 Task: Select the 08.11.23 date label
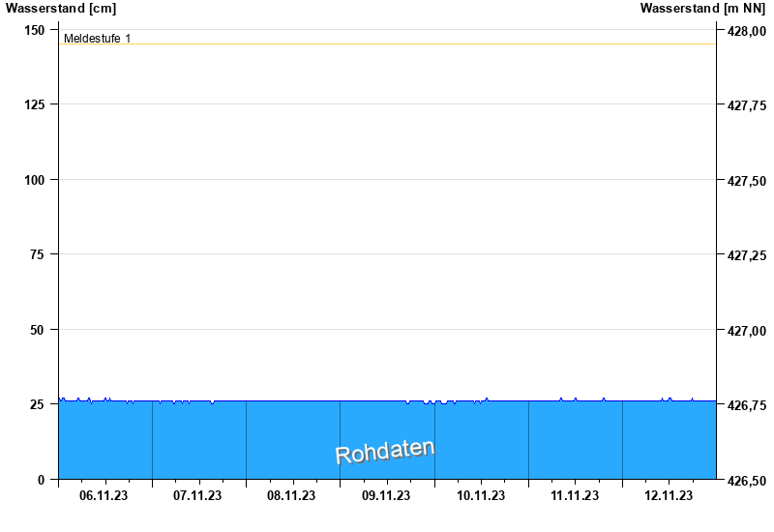click(x=292, y=496)
